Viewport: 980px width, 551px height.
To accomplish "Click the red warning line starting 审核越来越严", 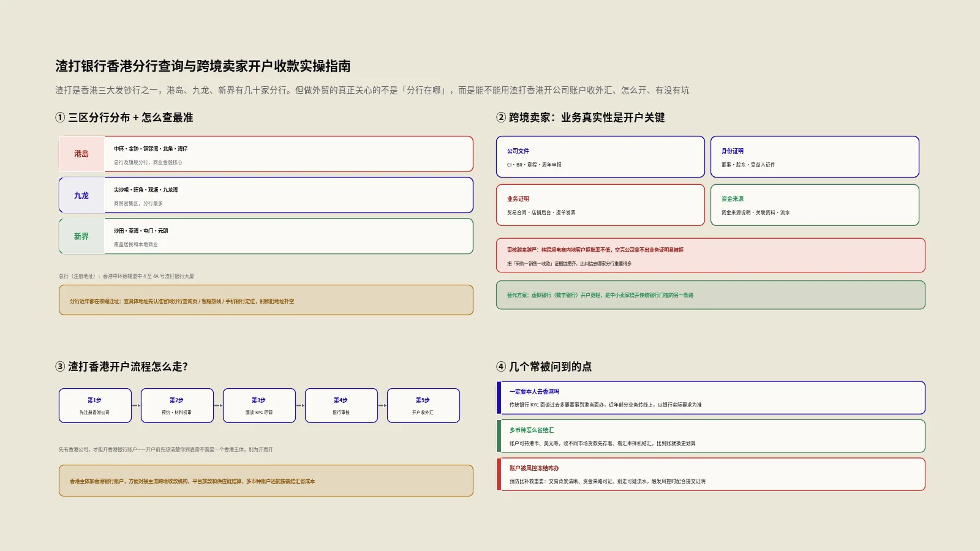I will pos(595,250).
